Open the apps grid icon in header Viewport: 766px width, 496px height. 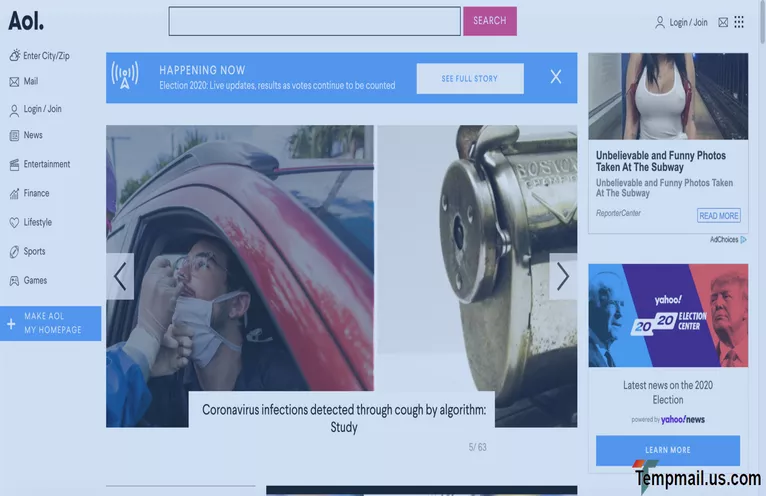point(739,22)
